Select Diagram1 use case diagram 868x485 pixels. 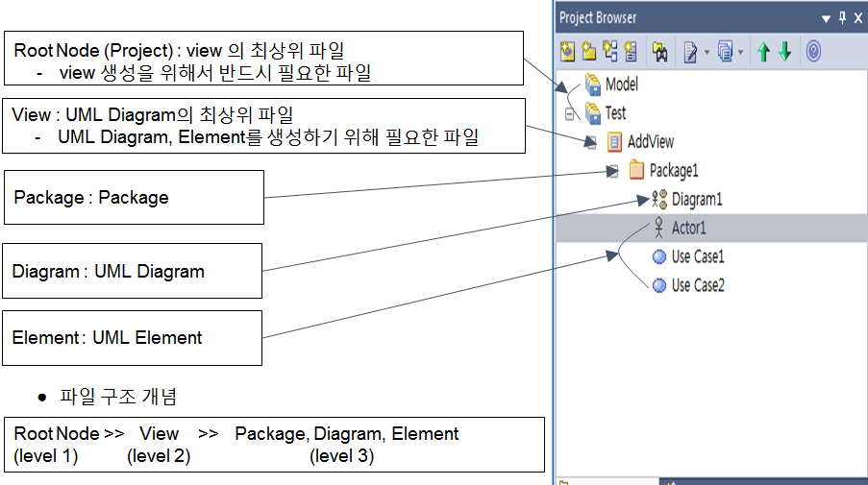coord(697,199)
